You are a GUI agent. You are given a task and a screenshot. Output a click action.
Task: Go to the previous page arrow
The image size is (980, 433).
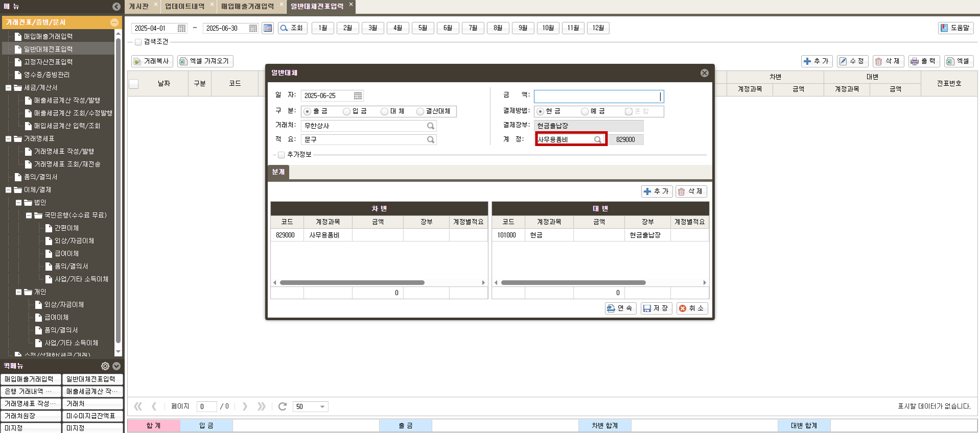[x=154, y=406]
